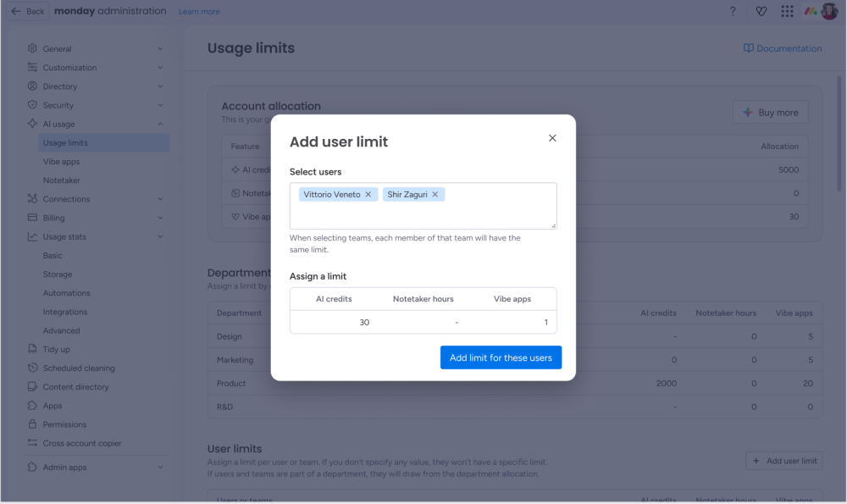Edit the AI credits limit value field
This screenshot has height=504, width=847.
coord(335,323)
